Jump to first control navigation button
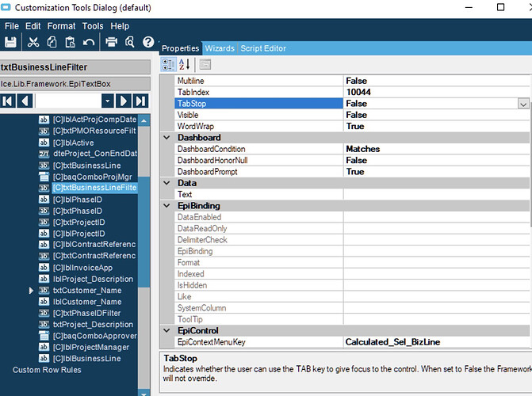Screen dimensions: 532x396 click(x=8, y=101)
